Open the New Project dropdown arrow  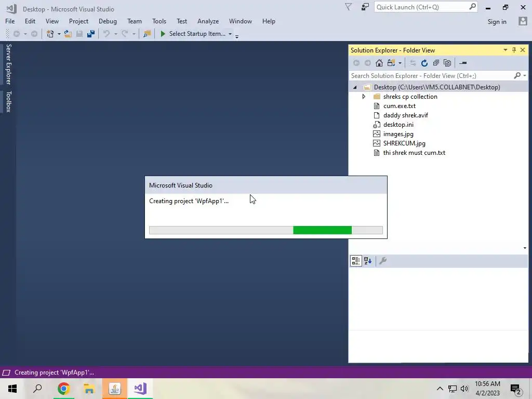pos(59,34)
